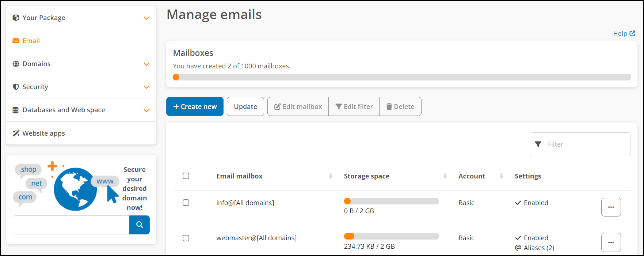Expand the Your Package section
This screenshot has width=644, height=256.
[146, 17]
